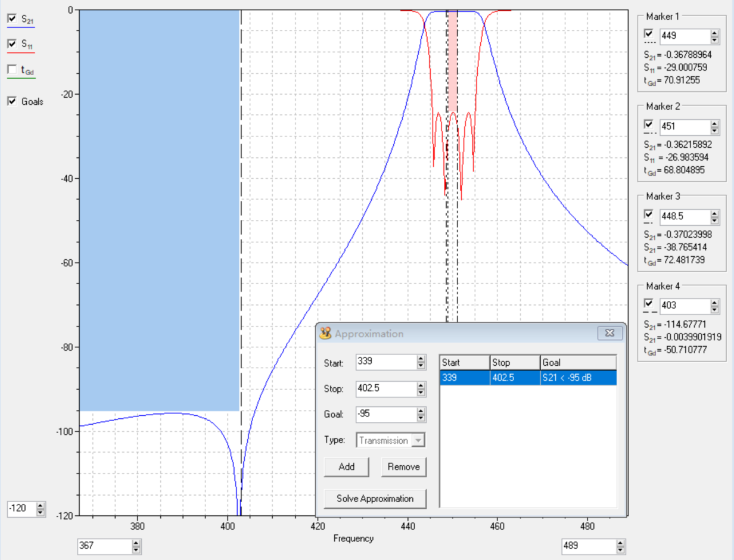Uncheck the S21 trace checkbox
This screenshot has width=734, height=560.
coord(12,19)
